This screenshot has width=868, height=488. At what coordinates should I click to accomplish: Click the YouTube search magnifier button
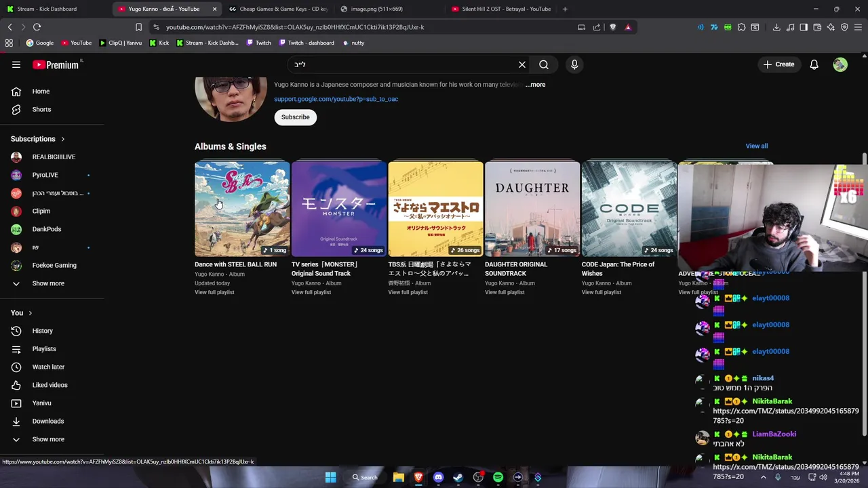tap(544, 64)
